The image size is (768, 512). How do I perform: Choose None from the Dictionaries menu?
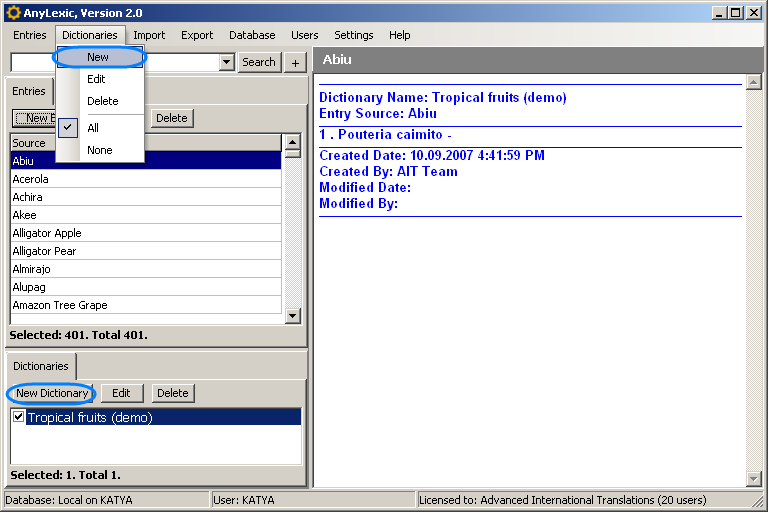tap(99, 150)
